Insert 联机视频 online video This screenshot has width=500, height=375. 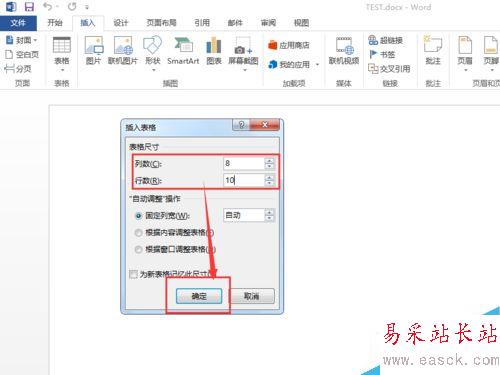pyautogui.click(x=344, y=50)
